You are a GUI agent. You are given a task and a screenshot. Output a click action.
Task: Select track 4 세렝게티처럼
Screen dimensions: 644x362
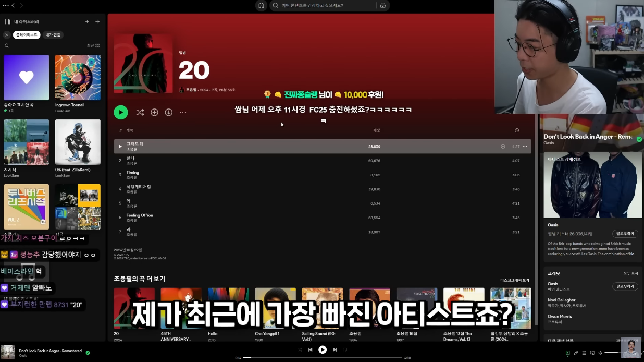[323, 189]
